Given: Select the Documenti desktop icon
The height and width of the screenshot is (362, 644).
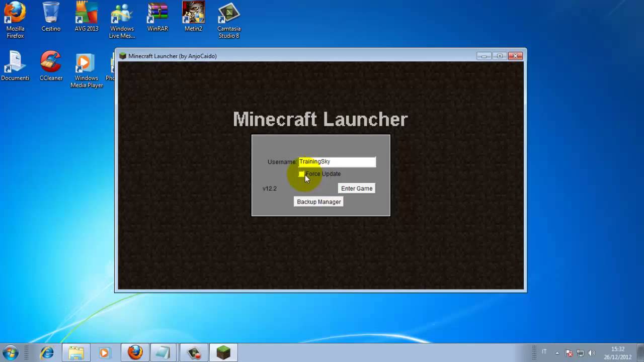Looking at the screenshot, I should [15, 66].
